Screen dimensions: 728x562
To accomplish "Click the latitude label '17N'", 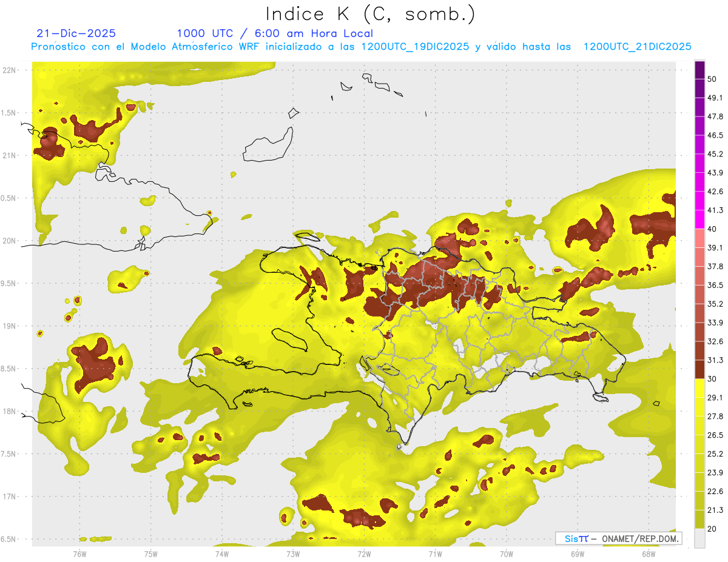I will point(9,497).
